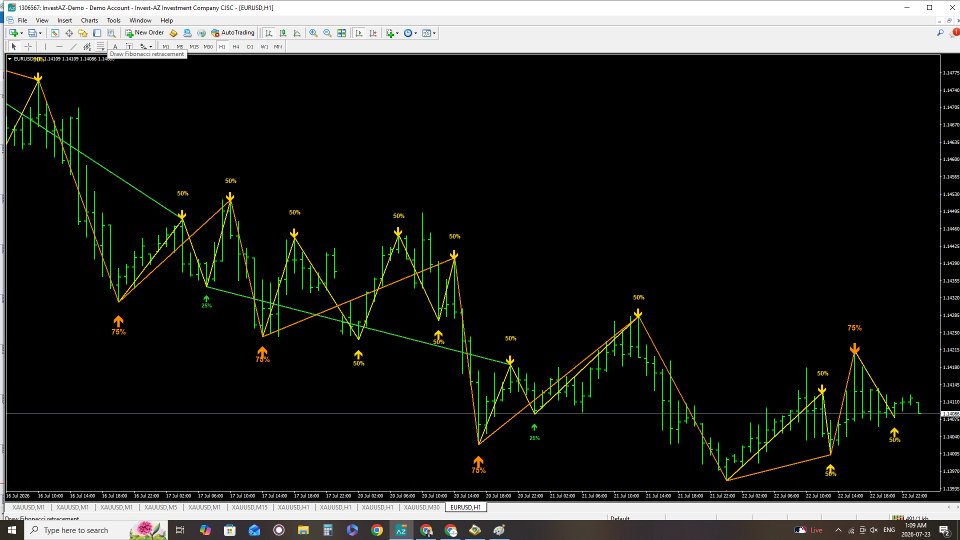Toggle Chart Shift option
The image size is (960, 540).
(x=373, y=33)
